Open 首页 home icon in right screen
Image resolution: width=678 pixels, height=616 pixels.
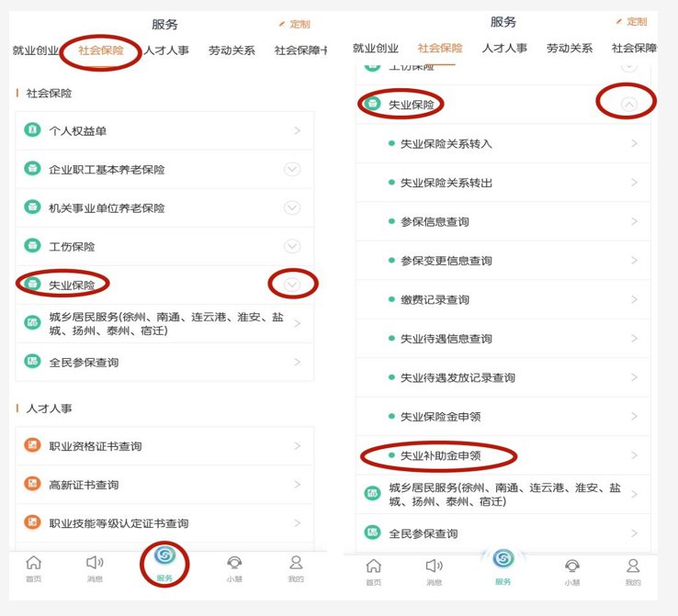pyautogui.click(x=374, y=566)
